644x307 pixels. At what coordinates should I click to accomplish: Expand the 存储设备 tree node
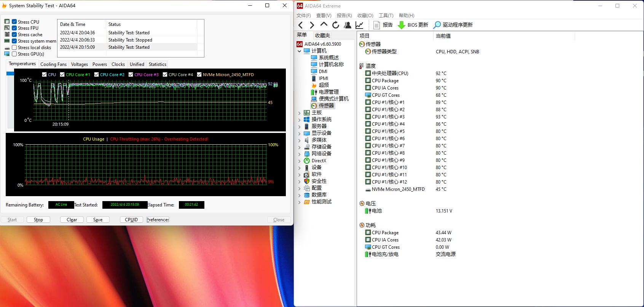click(300, 147)
